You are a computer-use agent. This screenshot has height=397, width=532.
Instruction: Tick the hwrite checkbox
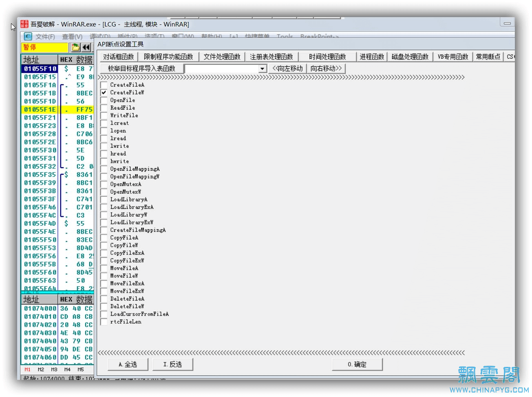tap(104, 161)
